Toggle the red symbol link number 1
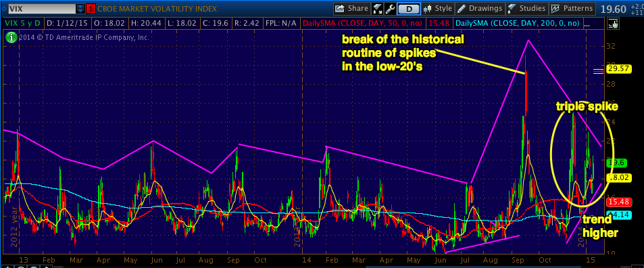The image size is (644, 268). 91,9
